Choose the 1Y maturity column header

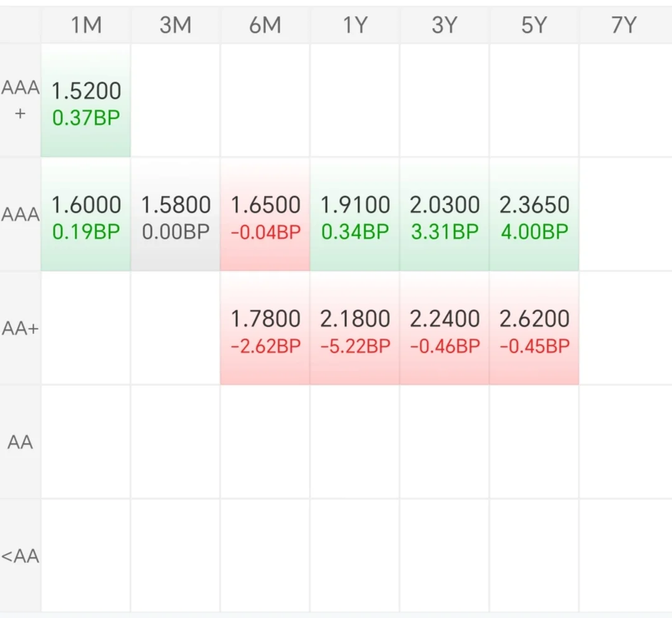354,26
